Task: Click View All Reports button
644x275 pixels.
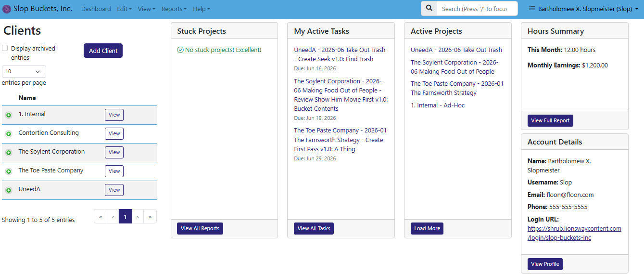Action: [x=200, y=228]
